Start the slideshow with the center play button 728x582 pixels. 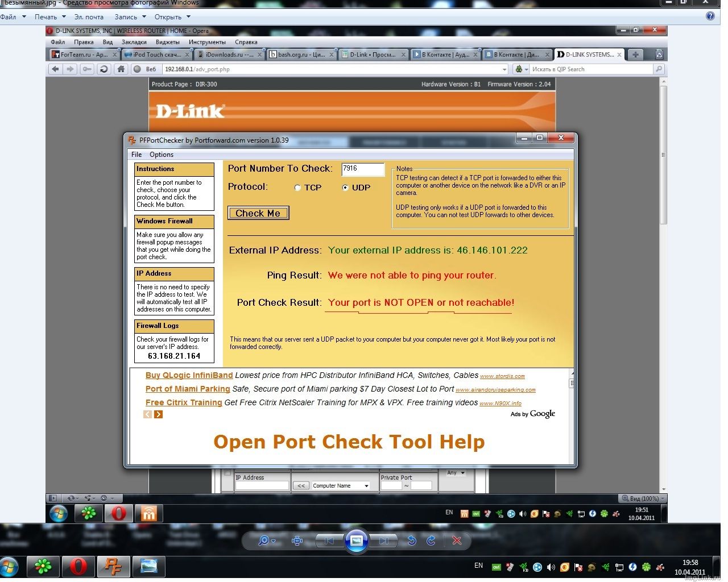pyautogui.click(x=357, y=541)
